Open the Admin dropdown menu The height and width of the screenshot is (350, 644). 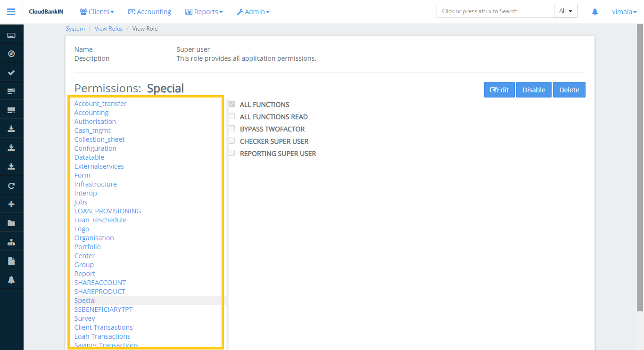[x=253, y=12]
